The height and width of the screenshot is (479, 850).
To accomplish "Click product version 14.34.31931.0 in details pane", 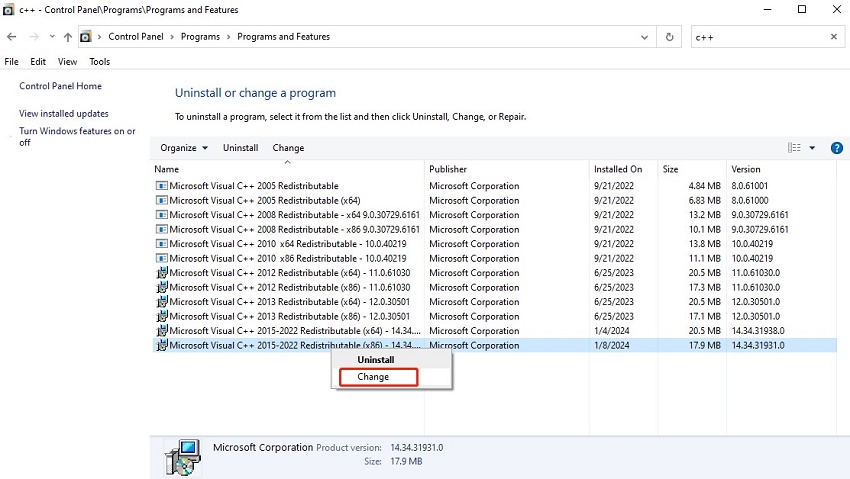I will point(416,448).
